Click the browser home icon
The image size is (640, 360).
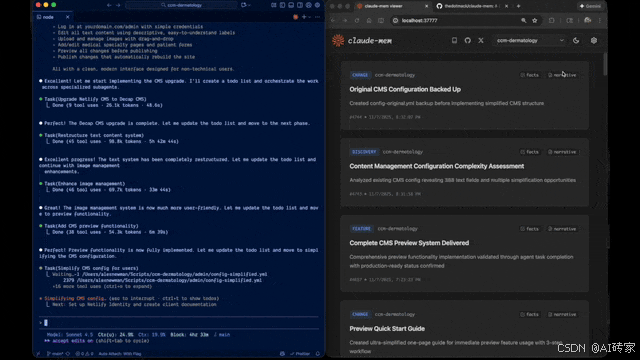369,20
